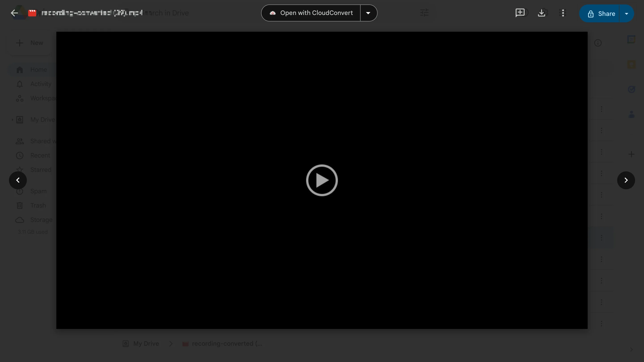Select My Drive breadcrumb link
The width and height of the screenshot is (644, 362).
pos(146,343)
